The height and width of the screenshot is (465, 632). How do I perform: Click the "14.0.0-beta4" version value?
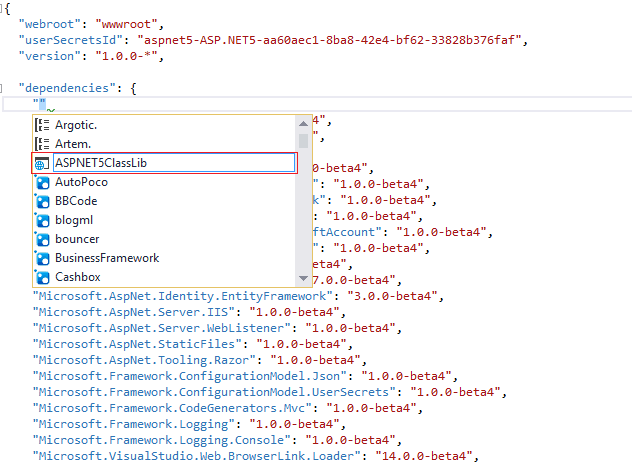click(424, 456)
